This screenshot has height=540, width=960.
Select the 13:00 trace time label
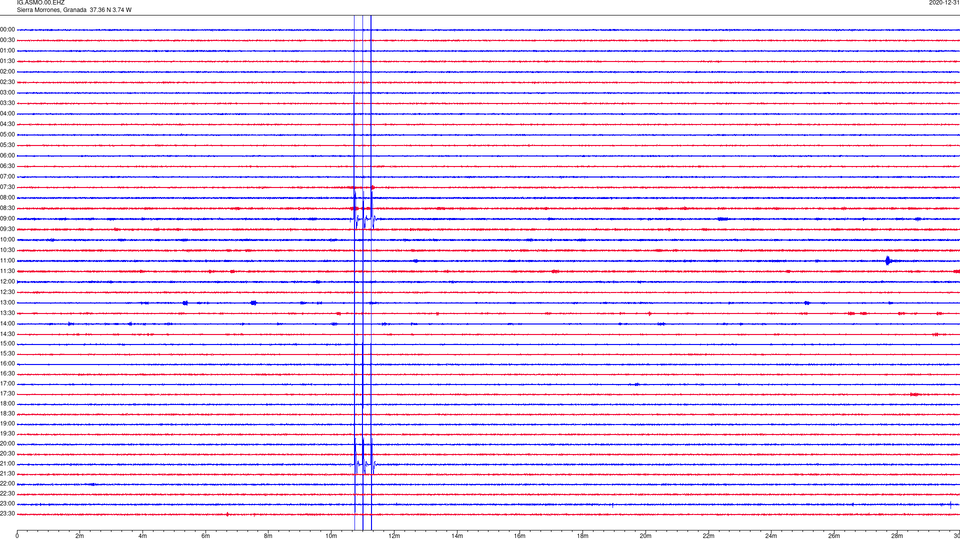pos(7,302)
